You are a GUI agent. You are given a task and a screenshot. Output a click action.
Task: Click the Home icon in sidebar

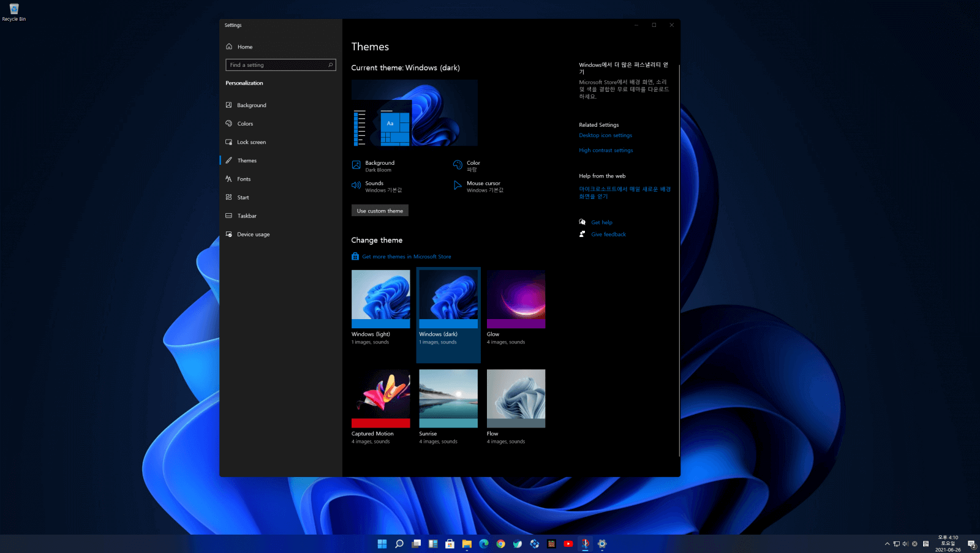pyautogui.click(x=229, y=47)
